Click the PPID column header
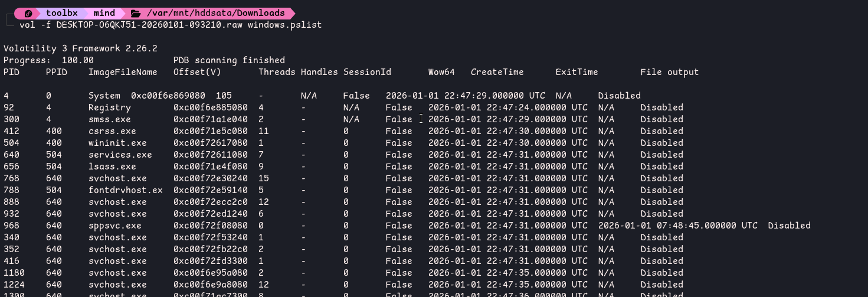The height and width of the screenshot is (297, 868). (57, 72)
